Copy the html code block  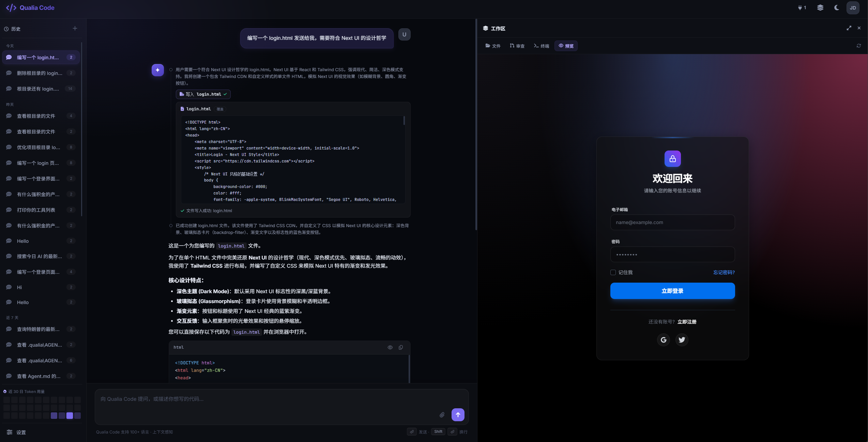click(401, 347)
